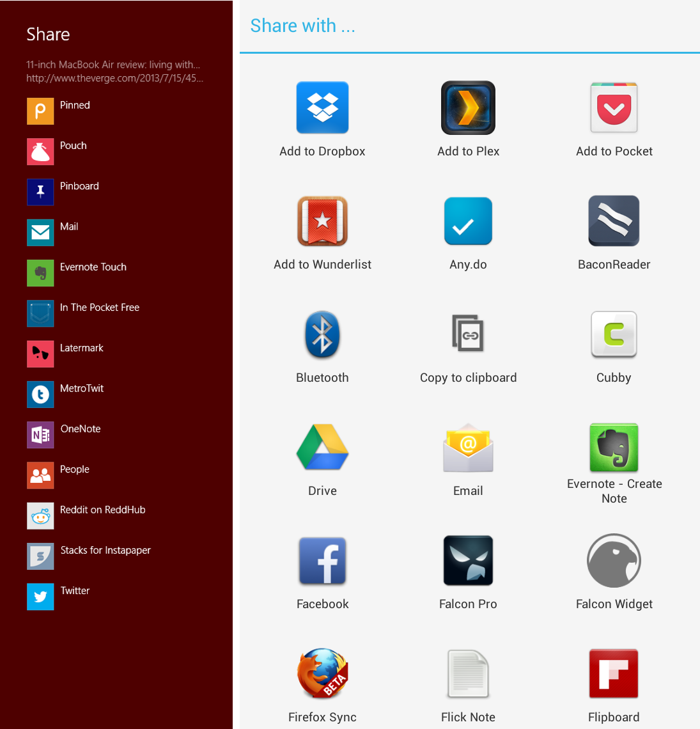Click the BaconReader app icon
The image size is (700, 729).
pos(614,221)
